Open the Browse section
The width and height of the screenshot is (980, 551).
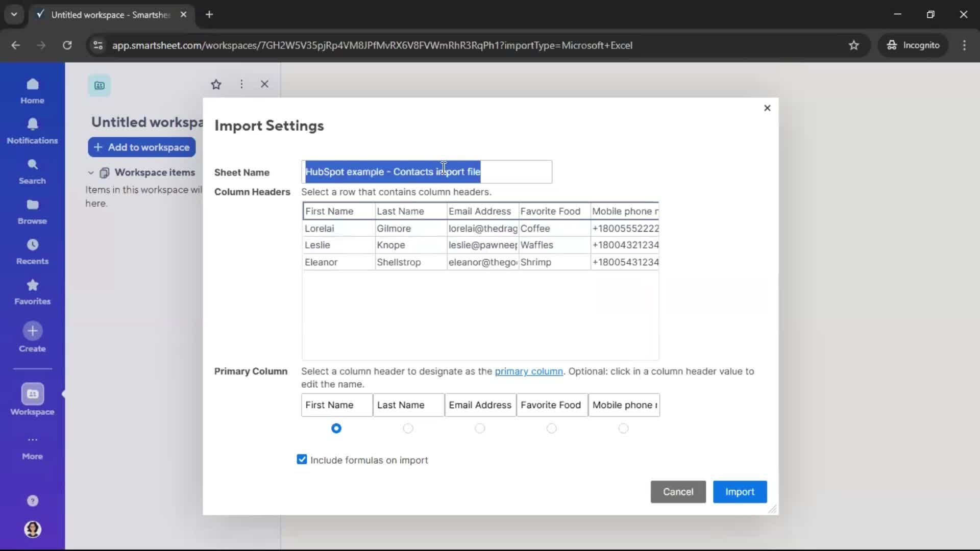pyautogui.click(x=32, y=211)
